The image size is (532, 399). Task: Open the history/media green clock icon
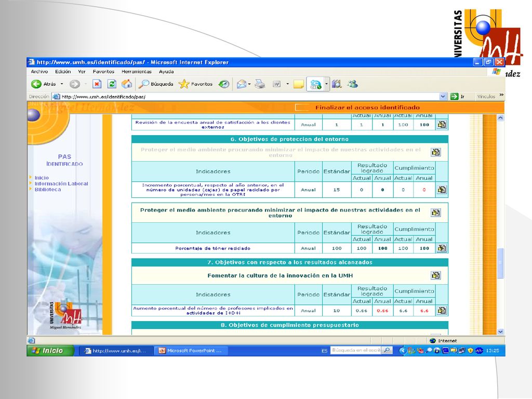coord(223,84)
